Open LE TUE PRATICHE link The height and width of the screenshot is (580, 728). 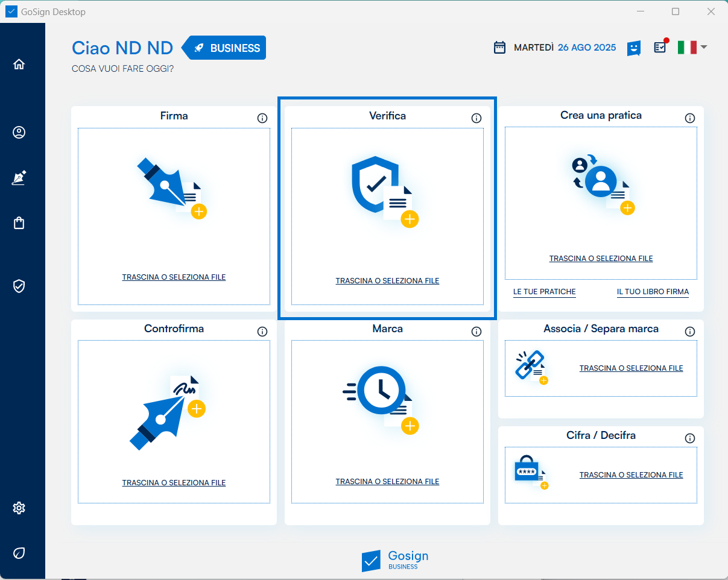pyautogui.click(x=544, y=292)
